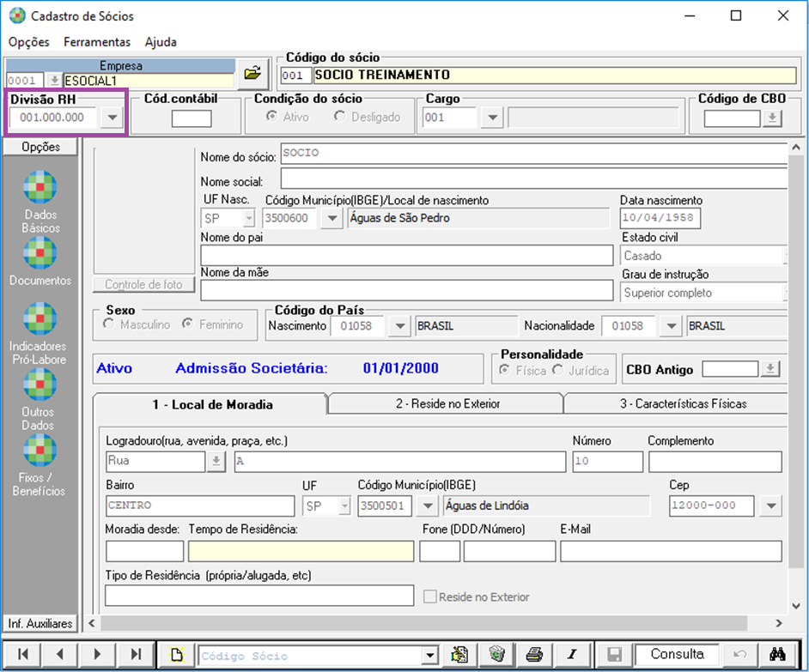This screenshot has width=809, height=672.
Task: Click the Nome social input field
Action: (534, 179)
